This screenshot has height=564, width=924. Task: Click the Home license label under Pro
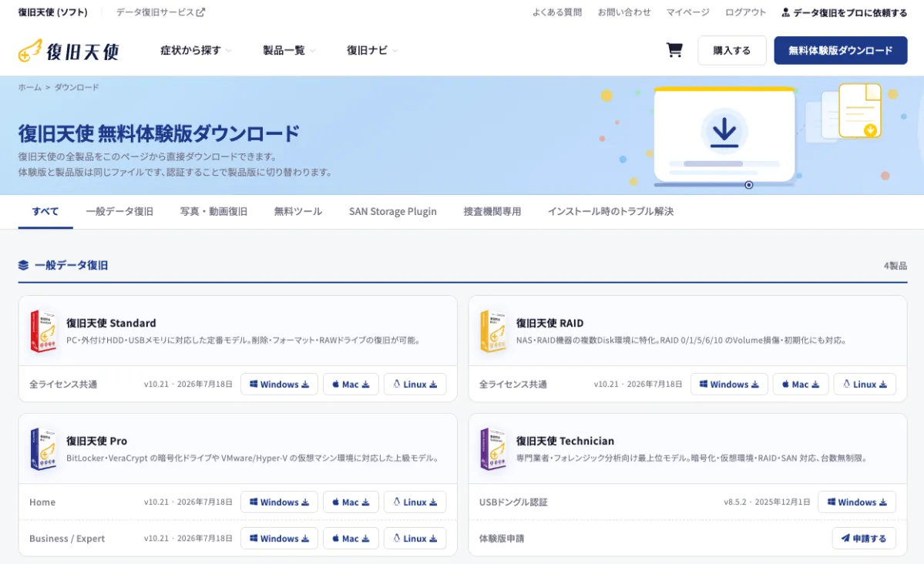click(42, 502)
